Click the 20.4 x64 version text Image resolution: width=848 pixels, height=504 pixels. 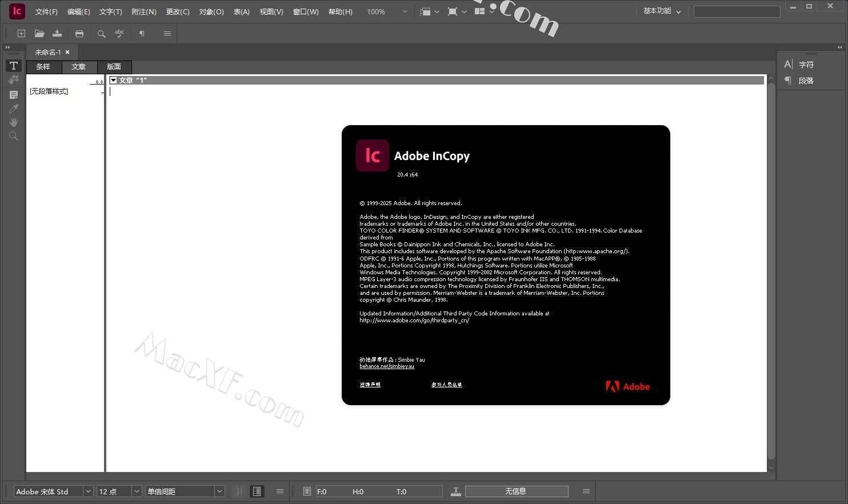tap(407, 175)
